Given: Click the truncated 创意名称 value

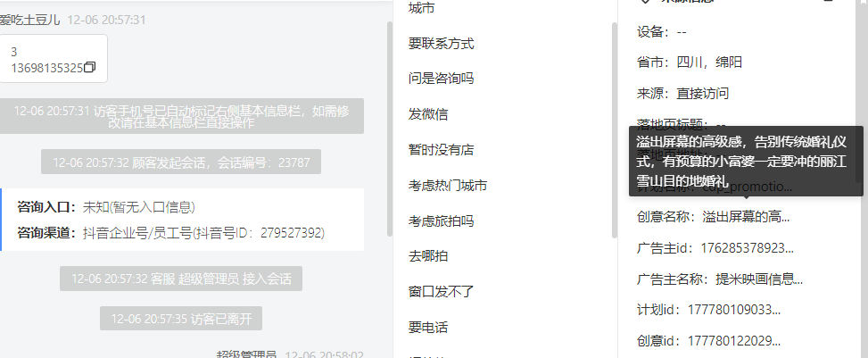Looking at the screenshot, I should click(x=746, y=217).
